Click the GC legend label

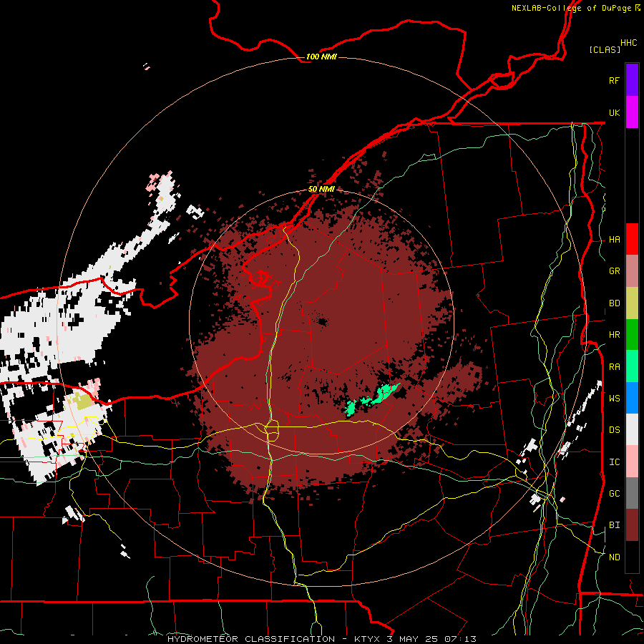[x=614, y=494]
